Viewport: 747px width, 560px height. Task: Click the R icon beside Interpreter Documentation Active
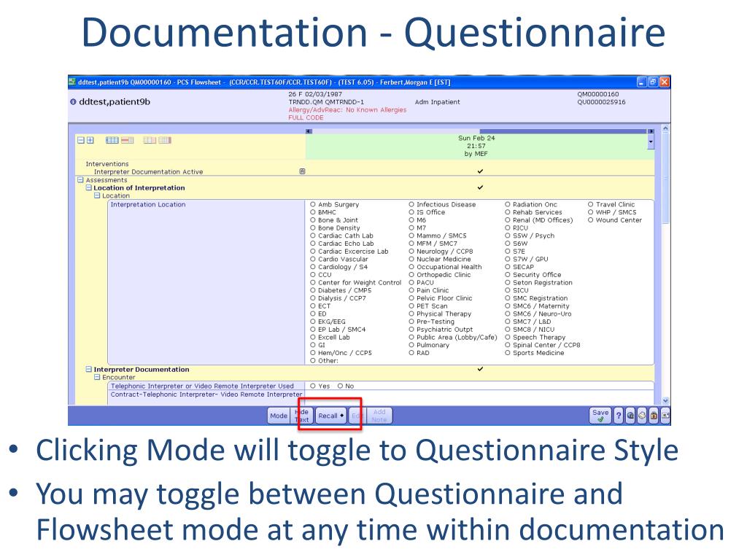click(302, 171)
